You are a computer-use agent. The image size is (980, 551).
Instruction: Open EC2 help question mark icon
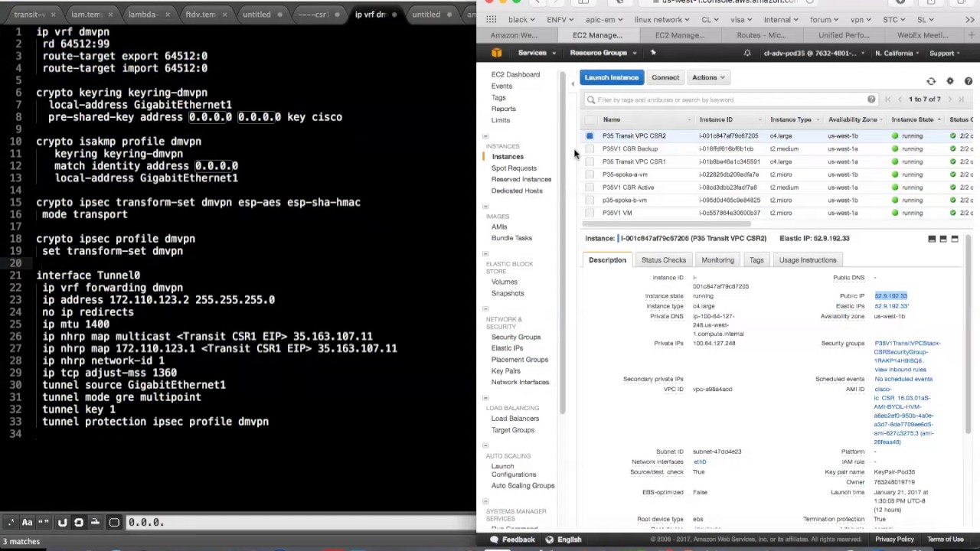coord(968,81)
